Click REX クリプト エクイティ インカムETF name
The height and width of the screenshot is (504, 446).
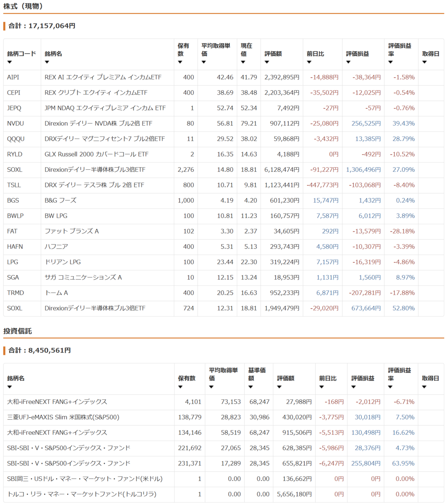[x=96, y=92]
